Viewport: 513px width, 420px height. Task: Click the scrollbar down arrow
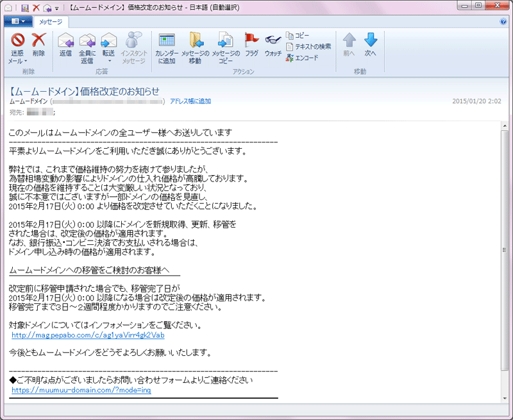pos(504,398)
